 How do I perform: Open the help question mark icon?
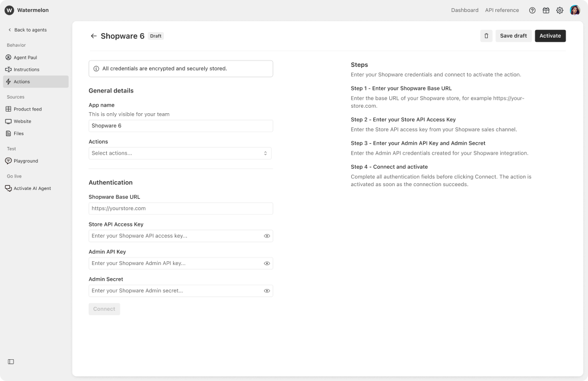pos(532,10)
